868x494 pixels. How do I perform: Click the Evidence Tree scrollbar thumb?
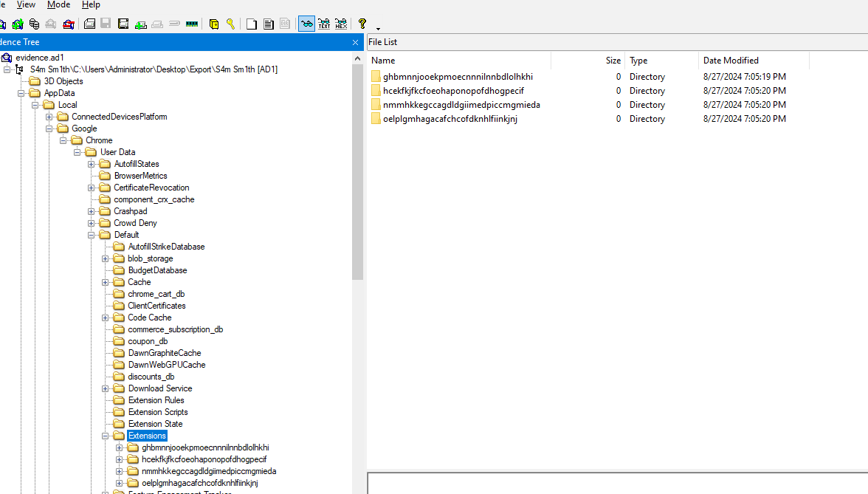point(357,172)
